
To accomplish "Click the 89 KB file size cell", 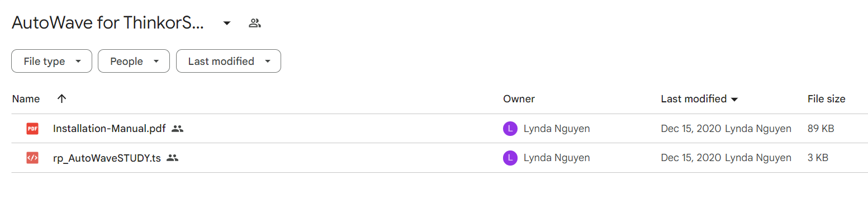I will click(x=821, y=129).
